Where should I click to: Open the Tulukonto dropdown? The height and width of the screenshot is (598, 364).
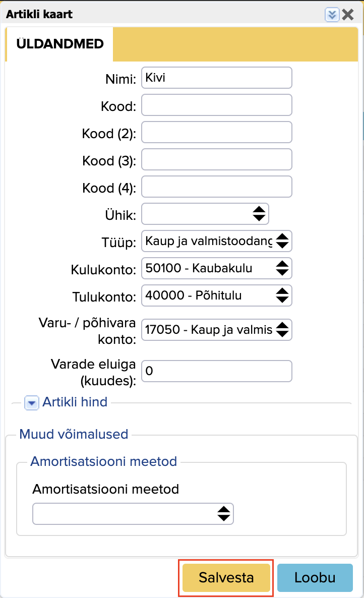click(x=217, y=296)
